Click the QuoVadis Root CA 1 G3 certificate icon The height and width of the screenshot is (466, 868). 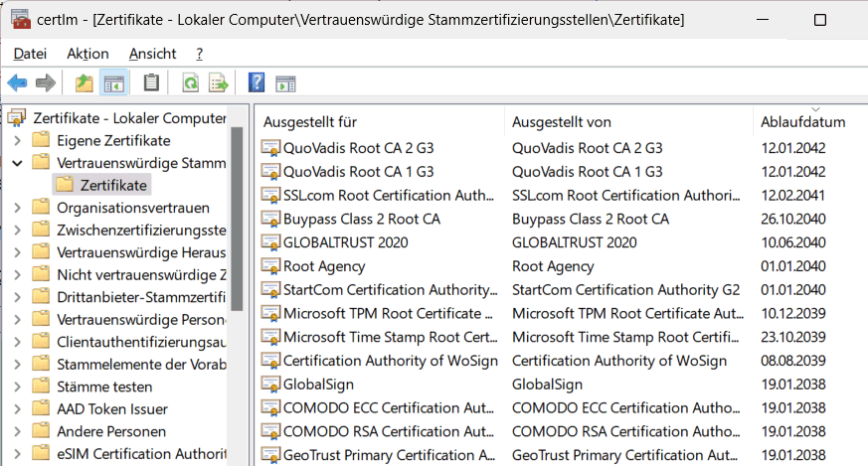270,172
